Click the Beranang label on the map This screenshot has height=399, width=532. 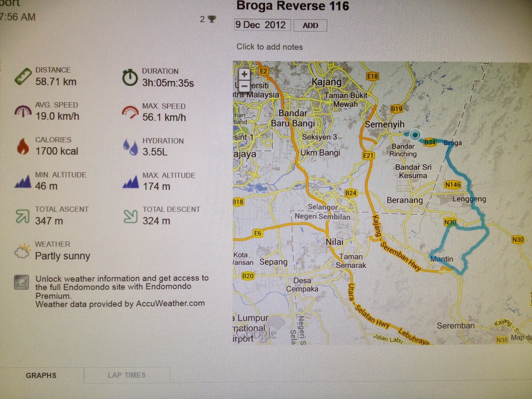point(405,200)
